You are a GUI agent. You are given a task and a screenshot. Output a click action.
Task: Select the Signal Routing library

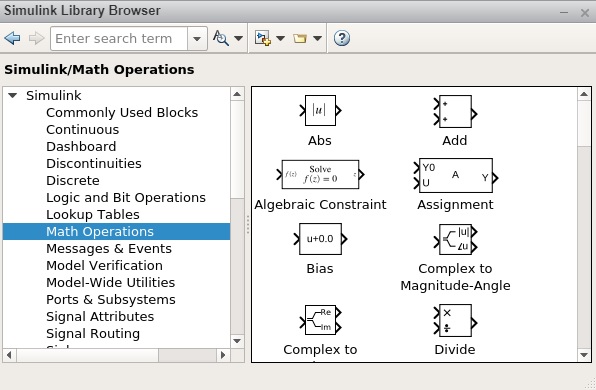93,334
